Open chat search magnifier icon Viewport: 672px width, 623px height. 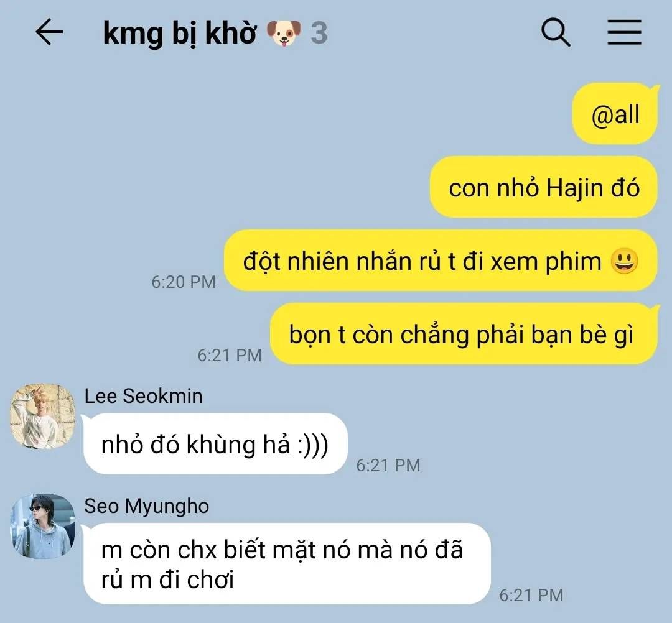[x=556, y=32]
